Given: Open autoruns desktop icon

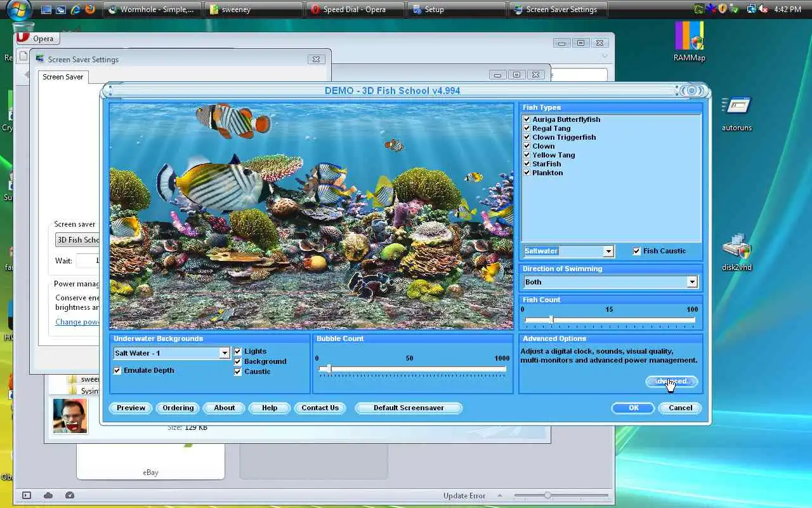Looking at the screenshot, I should click(x=737, y=114).
